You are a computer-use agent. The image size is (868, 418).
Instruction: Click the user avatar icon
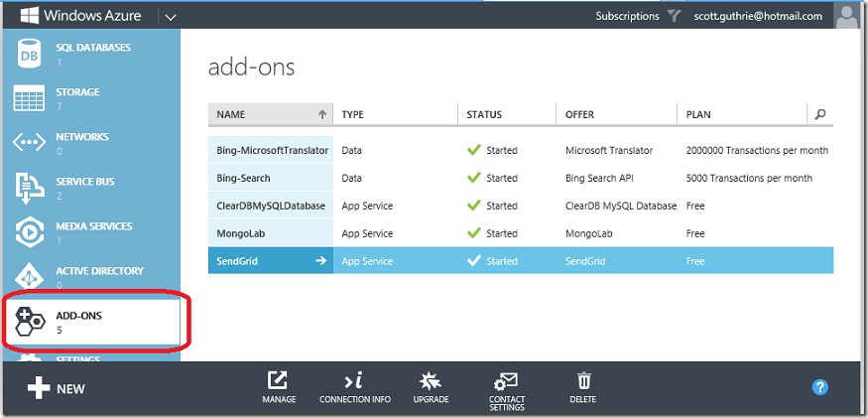tap(848, 17)
